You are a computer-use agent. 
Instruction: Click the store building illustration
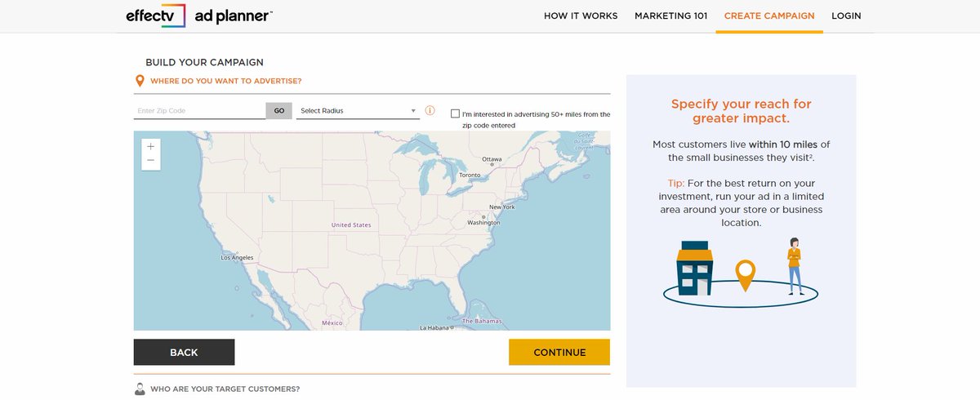point(694,268)
